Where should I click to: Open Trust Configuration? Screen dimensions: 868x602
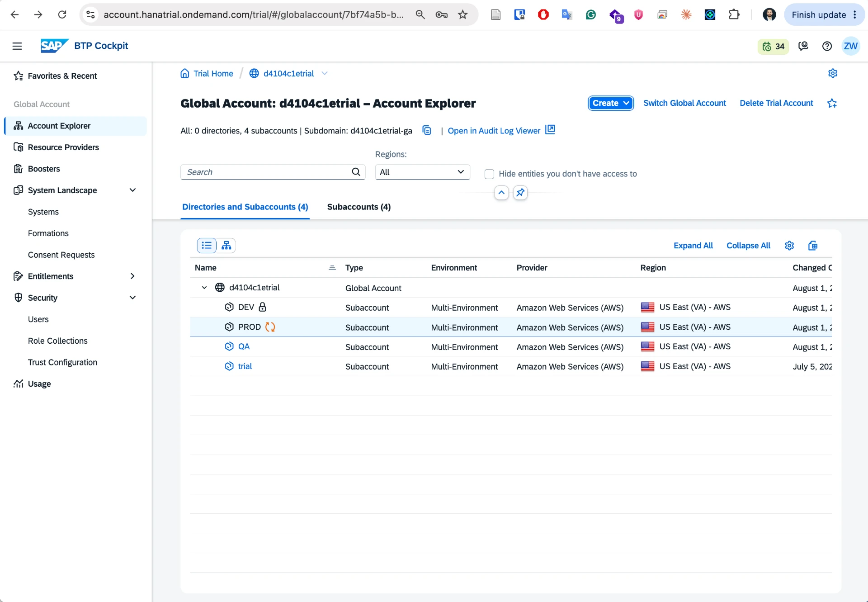[62, 362]
